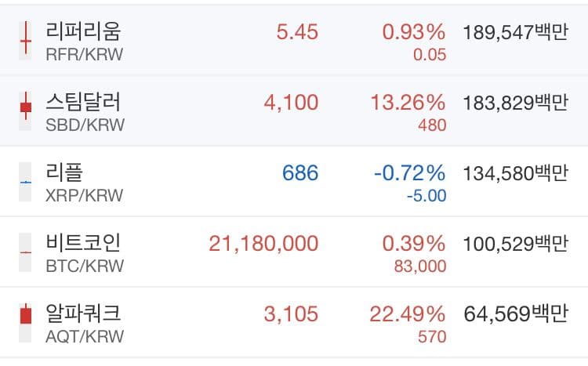The width and height of the screenshot is (588, 366).
Task: Open the 알파쿼크 coin name
Action: click(84, 313)
